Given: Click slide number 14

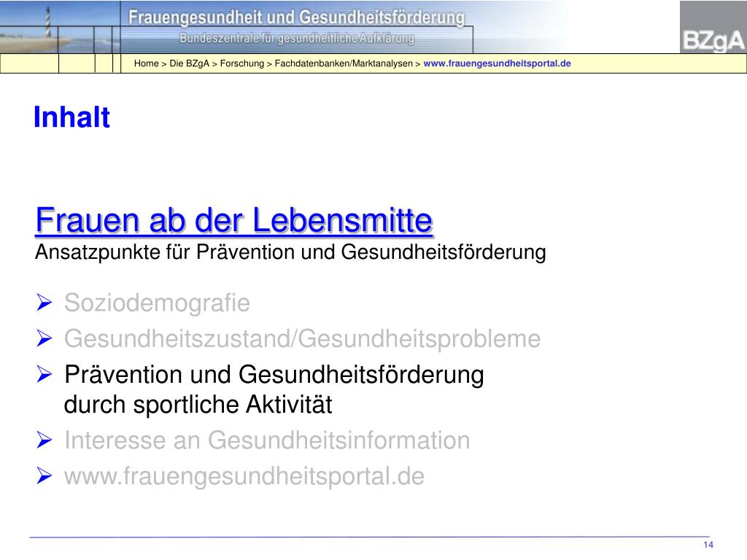Looking at the screenshot, I should (708, 545).
